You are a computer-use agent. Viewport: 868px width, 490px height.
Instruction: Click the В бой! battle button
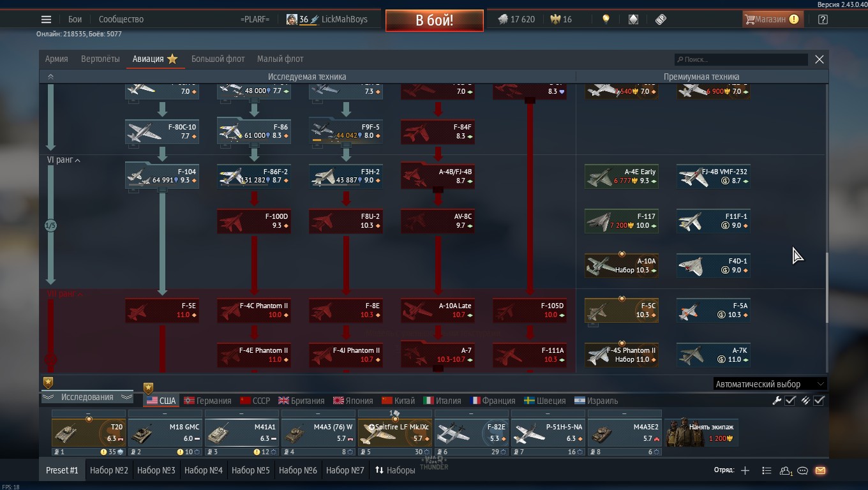[x=434, y=20]
